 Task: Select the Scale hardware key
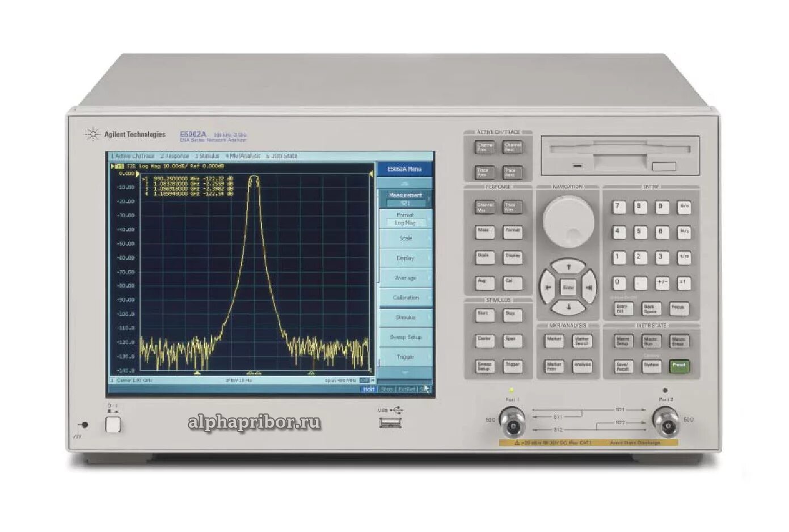click(484, 257)
